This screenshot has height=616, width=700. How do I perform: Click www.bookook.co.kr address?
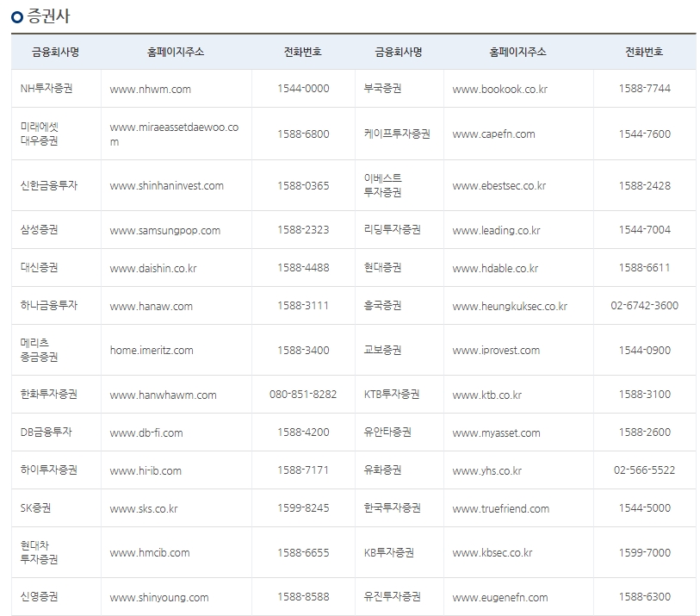pos(500,89)
